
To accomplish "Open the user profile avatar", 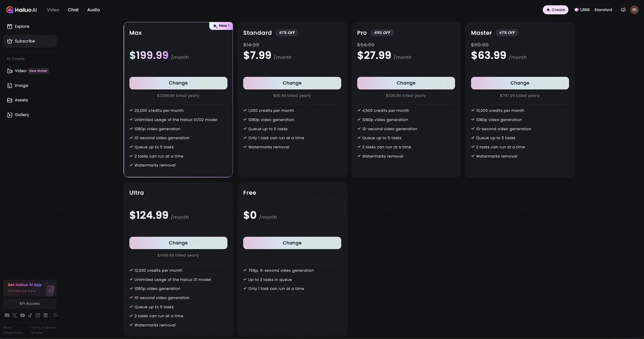I will (x=634, y=10).
